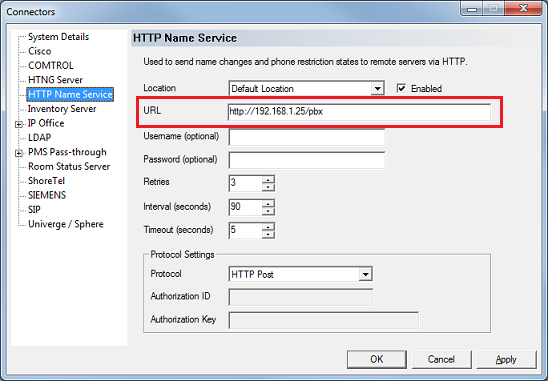
Task: Click the Authorization Key field
Action: 323,320
